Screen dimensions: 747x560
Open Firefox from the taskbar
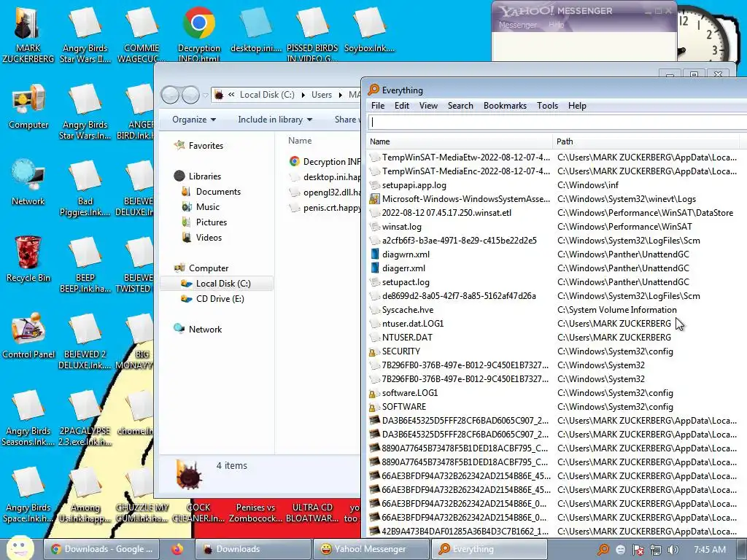177,549
